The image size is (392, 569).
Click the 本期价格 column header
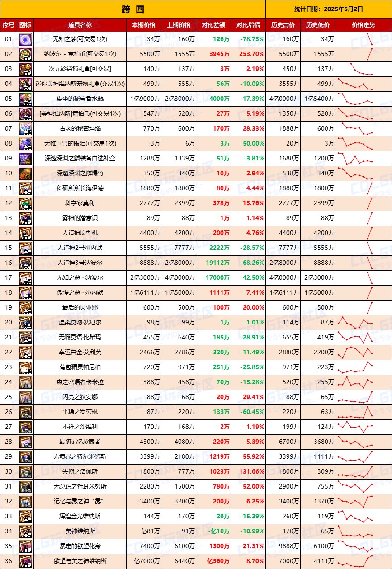(x=143, y=25)
